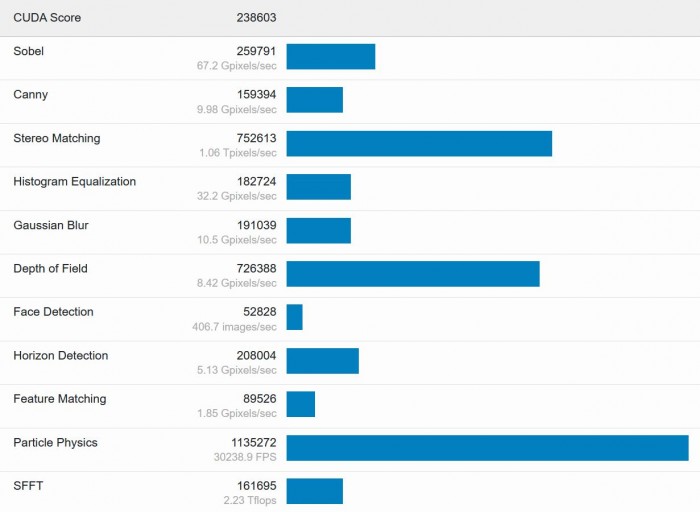Click the Canny result bar
The height and width of the screenshot is (512, 700).
pos(314,100)
